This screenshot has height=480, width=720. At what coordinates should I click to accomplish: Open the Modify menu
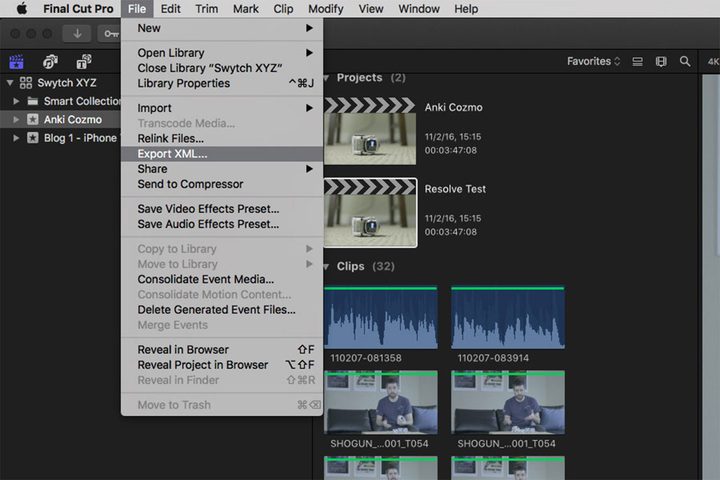[326, 9]
